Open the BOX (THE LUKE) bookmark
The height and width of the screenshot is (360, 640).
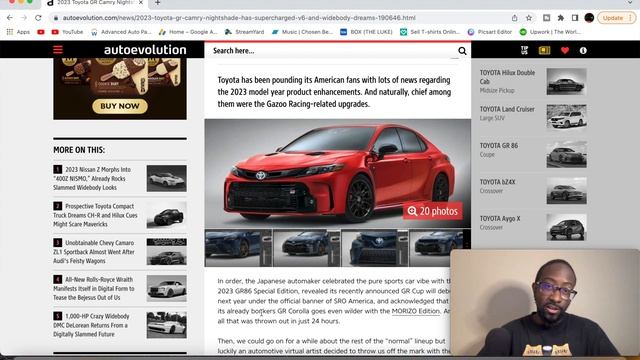(x=366, y=32)
